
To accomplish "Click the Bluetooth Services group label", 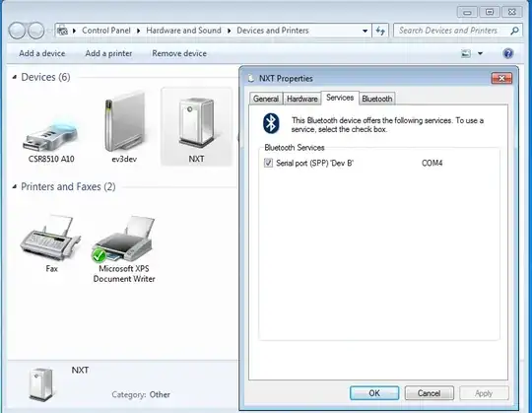I will (x=295, y=148).
